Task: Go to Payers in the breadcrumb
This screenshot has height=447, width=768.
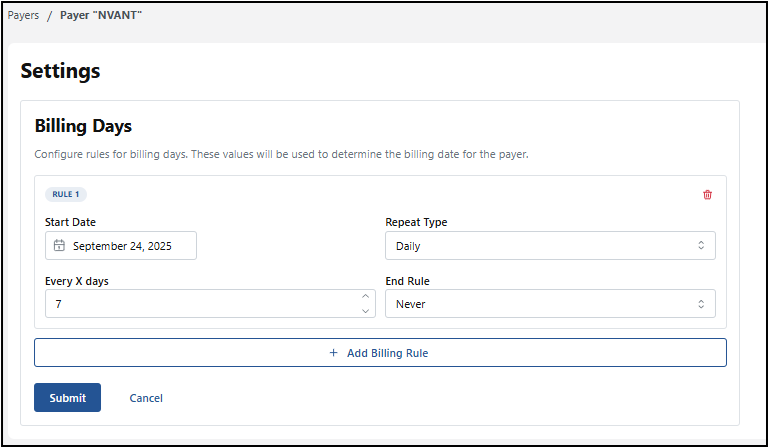Action: click(24, 16)
